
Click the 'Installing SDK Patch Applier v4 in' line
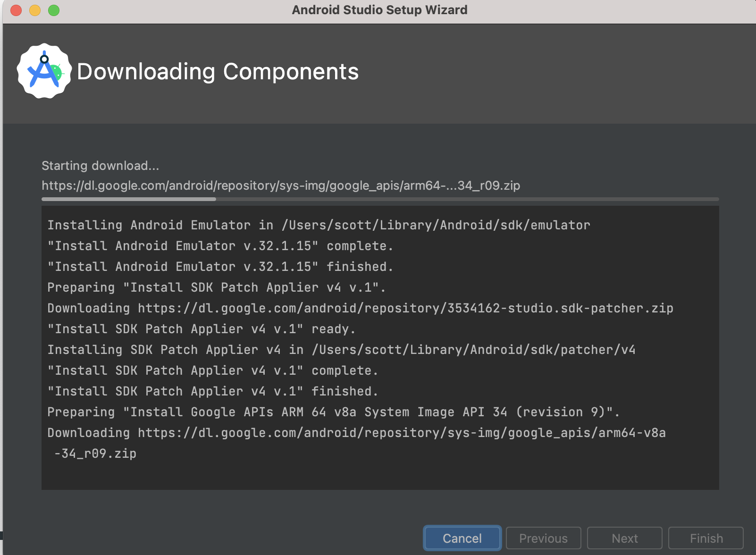[342, 350]
